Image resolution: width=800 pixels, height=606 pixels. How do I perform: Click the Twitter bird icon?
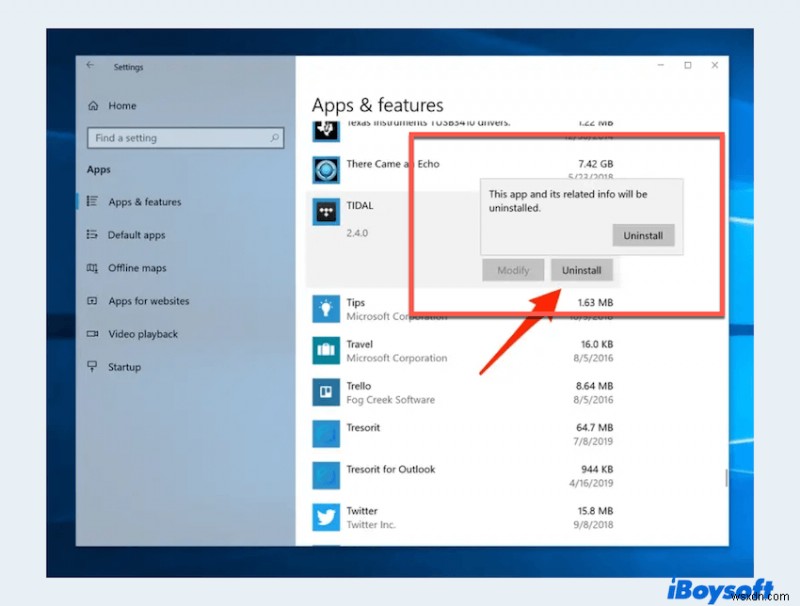[326, 517]
